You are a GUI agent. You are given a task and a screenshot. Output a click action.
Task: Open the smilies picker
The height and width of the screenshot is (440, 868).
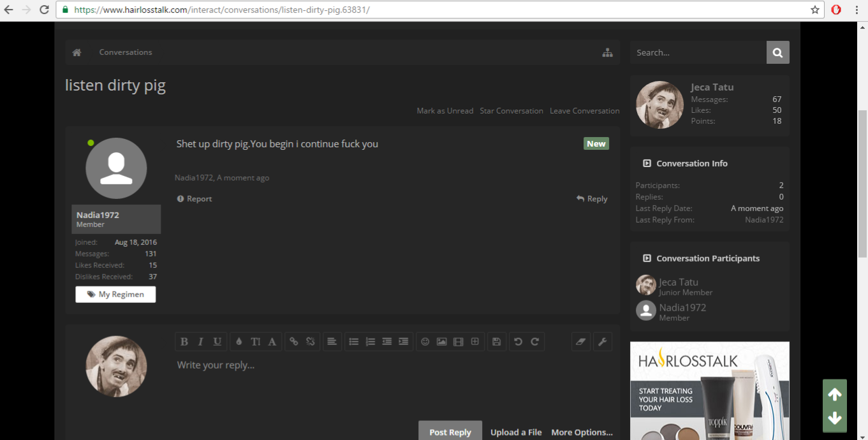point(425,342)
